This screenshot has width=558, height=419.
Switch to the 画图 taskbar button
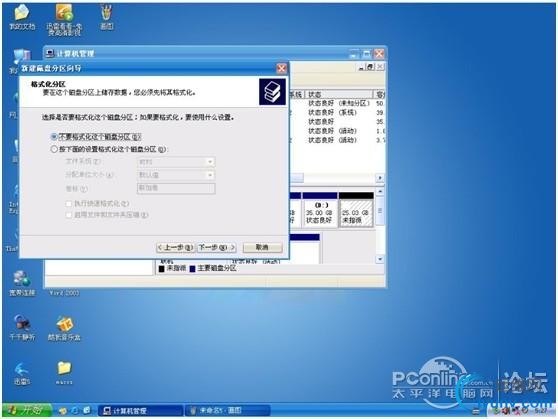228,411
